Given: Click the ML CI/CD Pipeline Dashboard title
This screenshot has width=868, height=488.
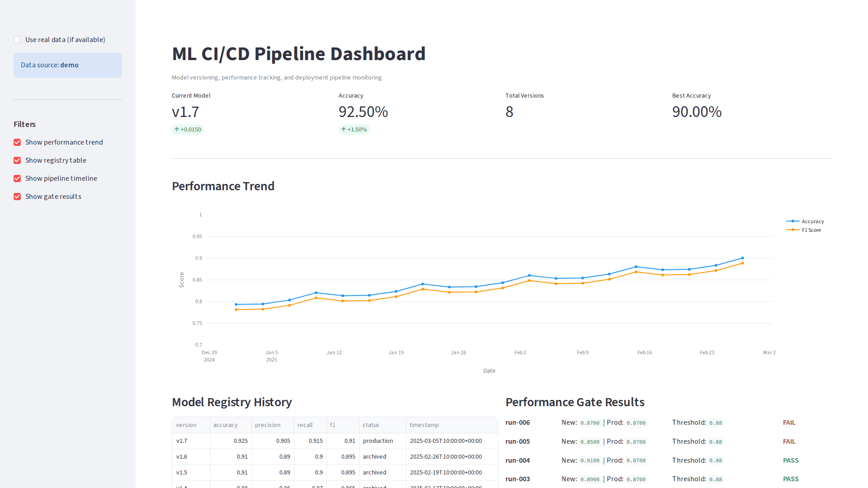Looking at the screenshot, I should click(298, 53).
